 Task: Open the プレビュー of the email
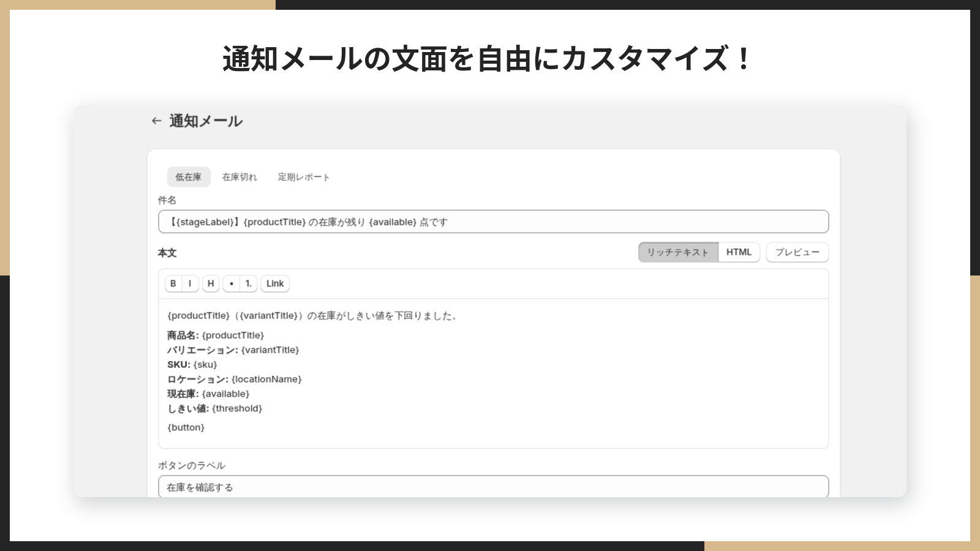tap(797, 252)
